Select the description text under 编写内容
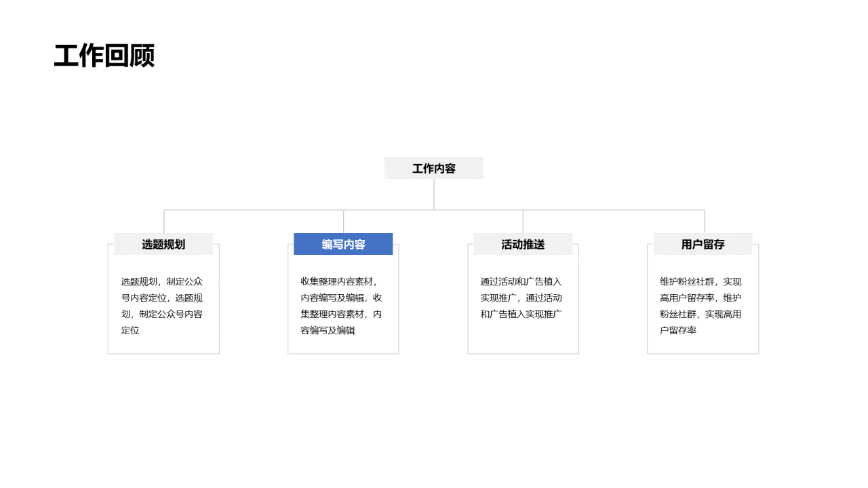The image size is (868, 488). [x=343, y=305]
